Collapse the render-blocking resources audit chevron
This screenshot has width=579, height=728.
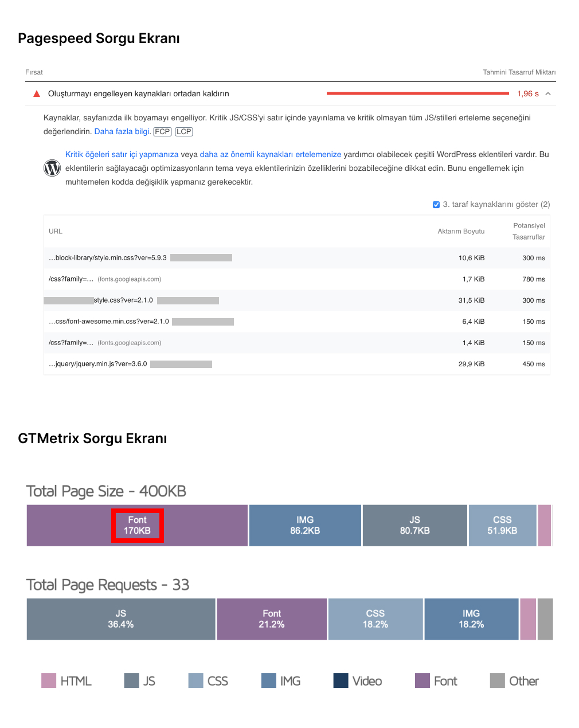coord(548,93)
